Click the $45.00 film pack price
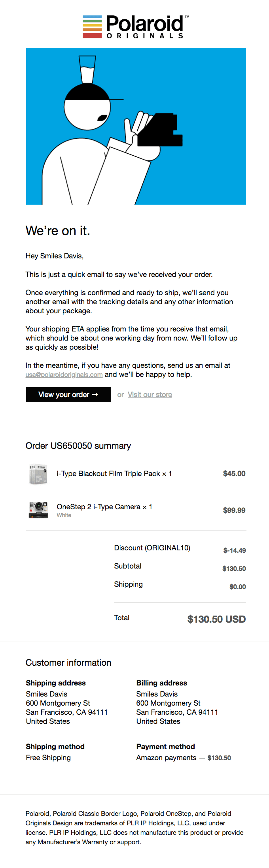This screenshot has width=269, height=868. click(x=234, y=474)
